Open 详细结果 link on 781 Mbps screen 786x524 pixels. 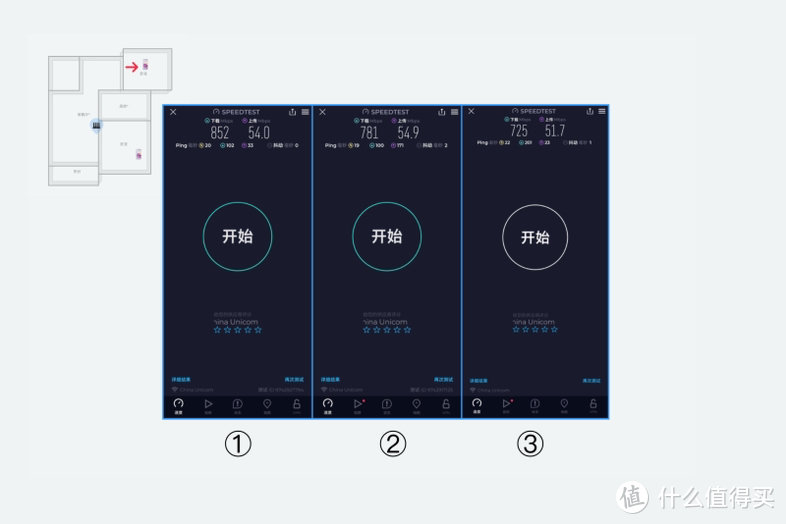click(330, 380)
